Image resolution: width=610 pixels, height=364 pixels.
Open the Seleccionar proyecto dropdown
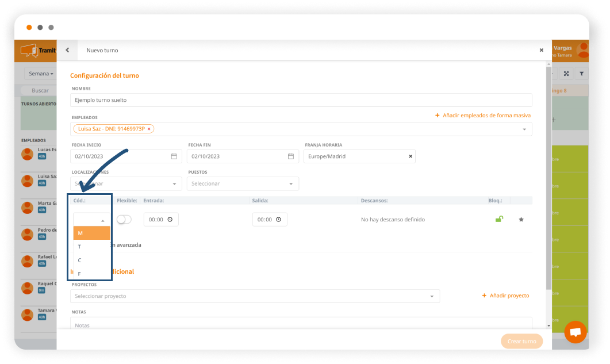pos(255,296)
